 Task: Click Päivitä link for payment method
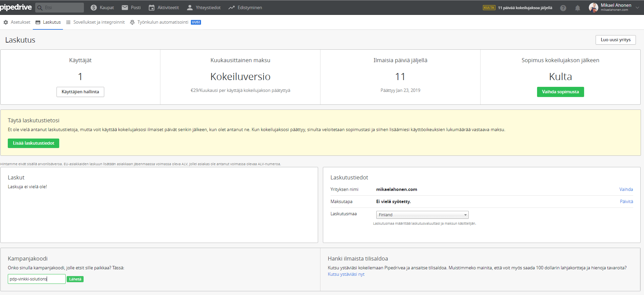tap(626, 202)
